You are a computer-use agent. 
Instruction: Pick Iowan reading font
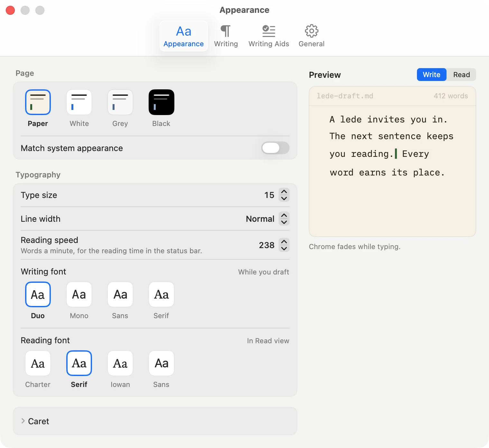(120, 363)
